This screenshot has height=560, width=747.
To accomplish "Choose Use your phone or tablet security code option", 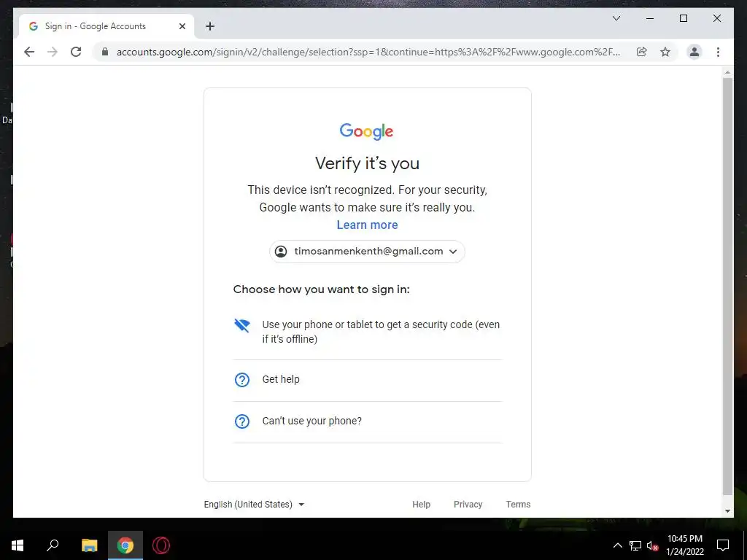I will tap(368, 332).
